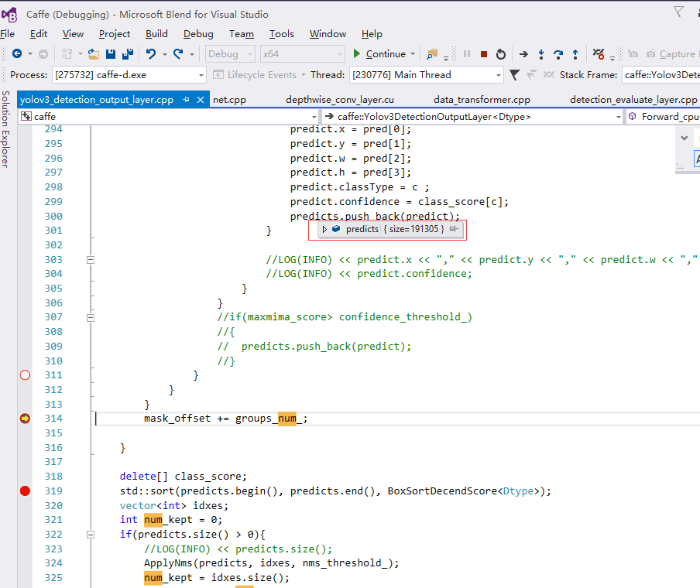This screenshot has width=700, height=588.
Task: Open the Edit menu
Action: coord(39,34)
